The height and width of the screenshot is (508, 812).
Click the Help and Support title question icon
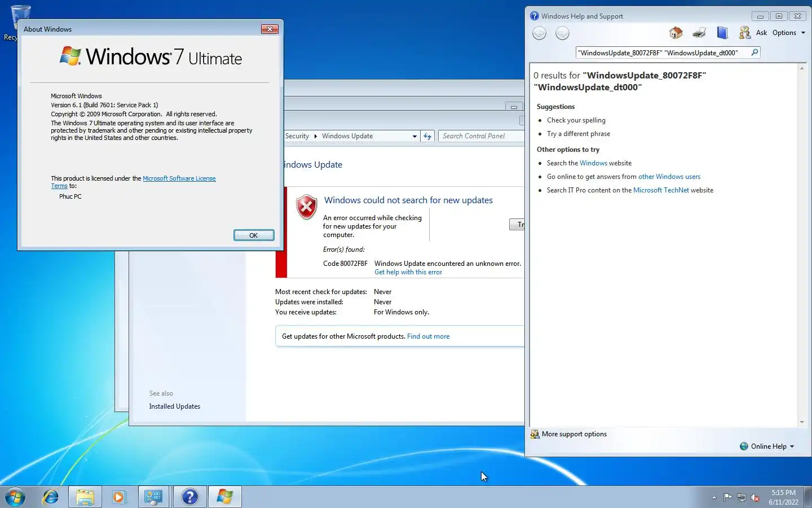coord(535,16)
